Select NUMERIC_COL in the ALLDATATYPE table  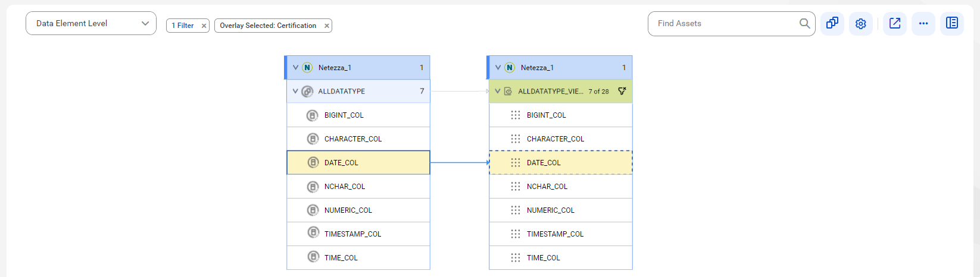click(x=358, y=210)
